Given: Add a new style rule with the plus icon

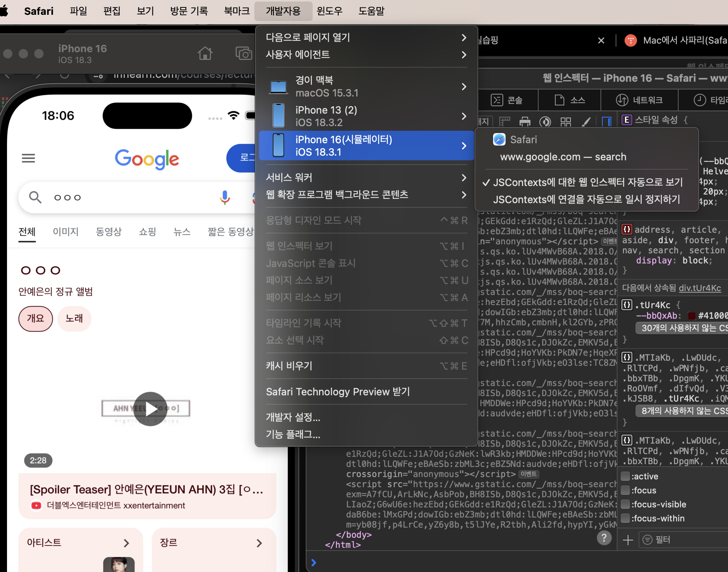Looking at the screenshot, I should (x=628, y=540).
